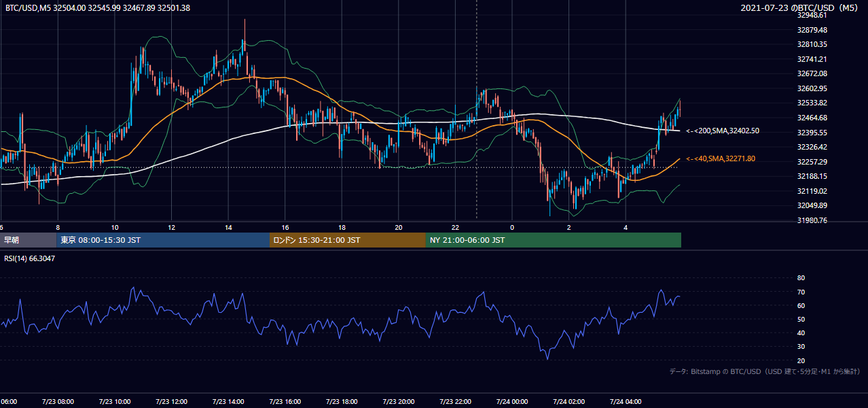Screen dimensions: 868x408
Task: Click the 7/24 02:00 time label
Action: click(569, 402)
